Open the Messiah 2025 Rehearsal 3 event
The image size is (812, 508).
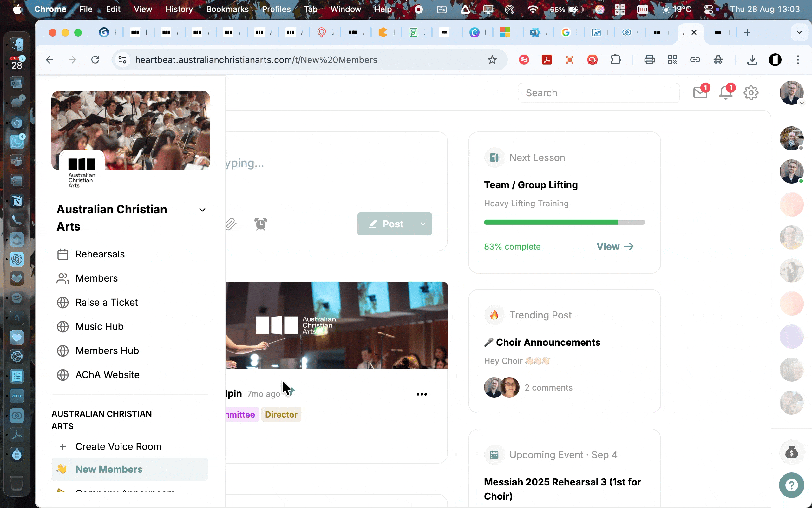click(x=562, y=489)
